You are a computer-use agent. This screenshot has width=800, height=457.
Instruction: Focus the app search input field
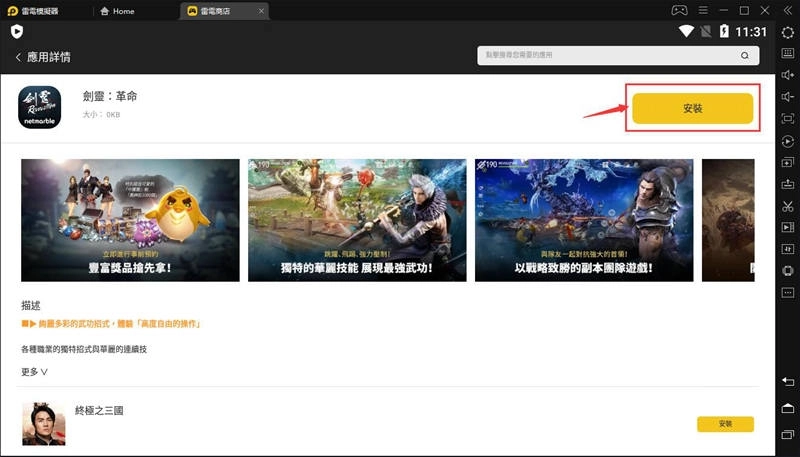[618, 55]
